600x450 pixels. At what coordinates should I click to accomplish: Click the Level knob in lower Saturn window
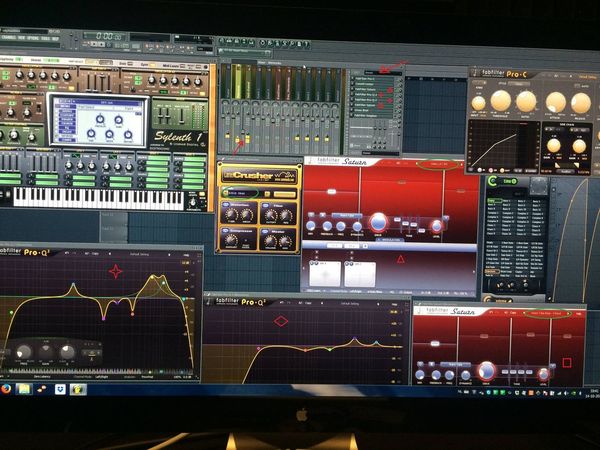point(543,374)
